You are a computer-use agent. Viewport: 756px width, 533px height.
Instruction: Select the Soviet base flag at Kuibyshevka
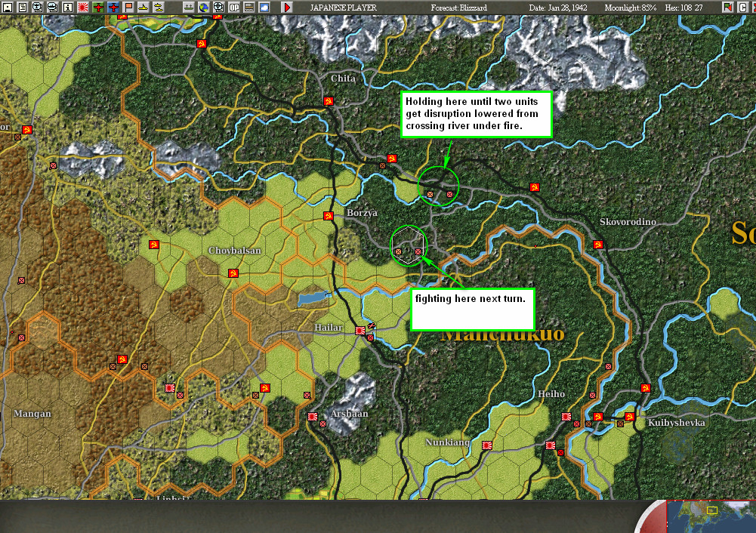point(630,417)
